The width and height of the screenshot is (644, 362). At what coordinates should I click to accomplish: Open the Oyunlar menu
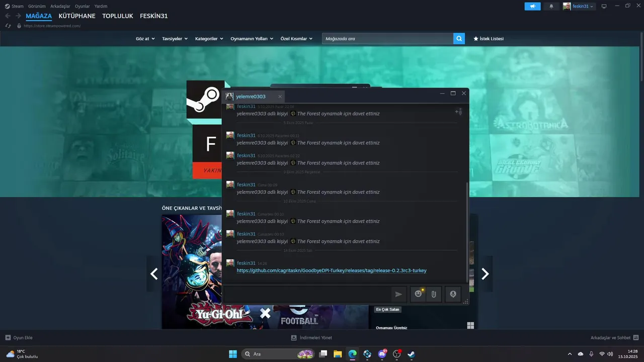(x=83, y=6)
